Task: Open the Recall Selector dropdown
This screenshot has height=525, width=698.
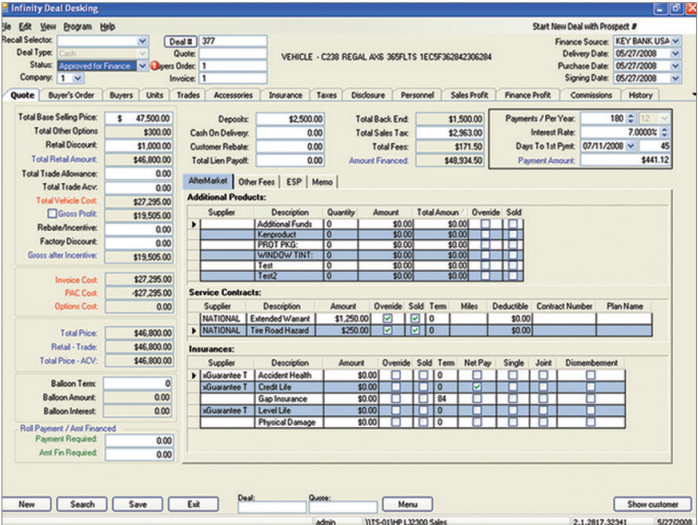Action: [x=142, y=41]
